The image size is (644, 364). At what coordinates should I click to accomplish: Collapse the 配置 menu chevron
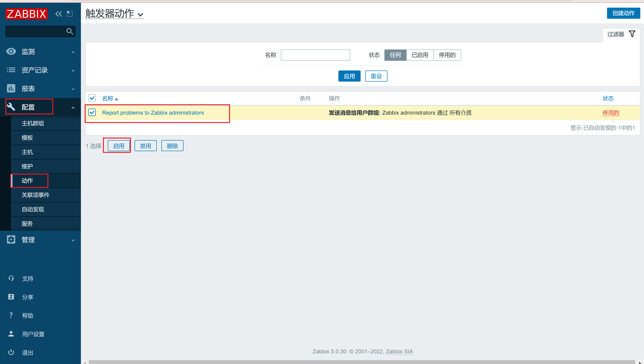point(73,107)
